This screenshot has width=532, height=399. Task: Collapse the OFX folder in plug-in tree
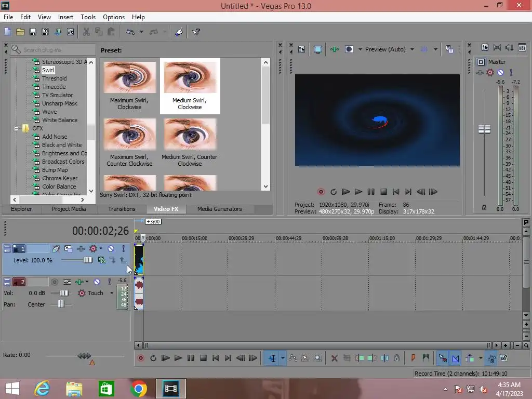[x=16, y=129]
